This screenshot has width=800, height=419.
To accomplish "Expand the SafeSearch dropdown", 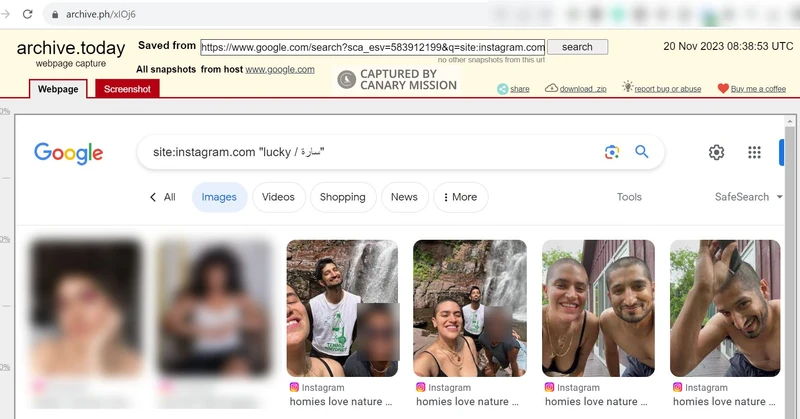I will (x=749, y=197).
